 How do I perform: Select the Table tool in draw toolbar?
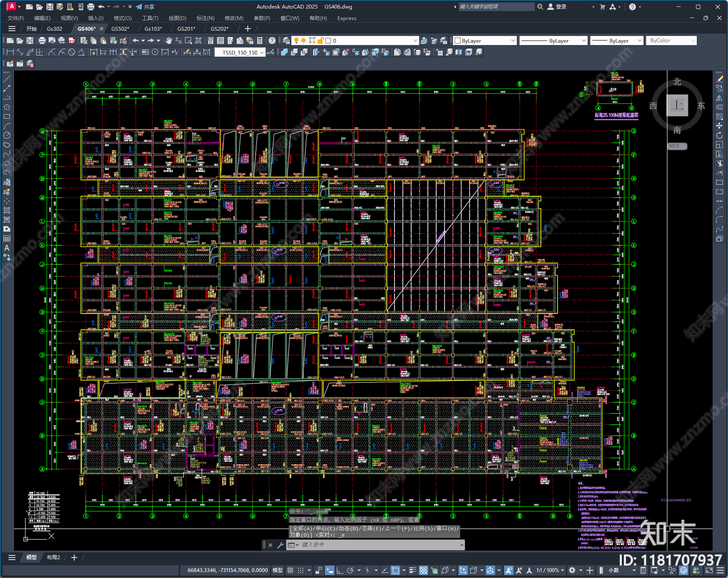tap(7, 238)
